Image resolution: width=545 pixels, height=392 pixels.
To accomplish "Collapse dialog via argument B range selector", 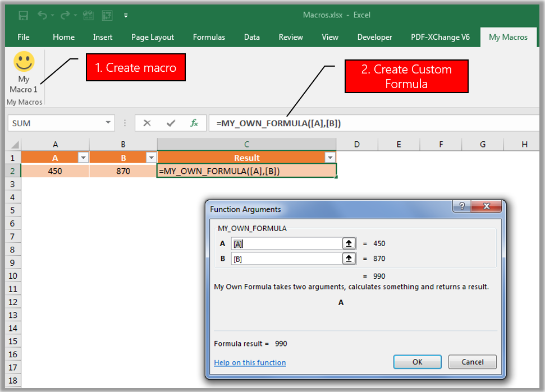I will click(349, 259).
